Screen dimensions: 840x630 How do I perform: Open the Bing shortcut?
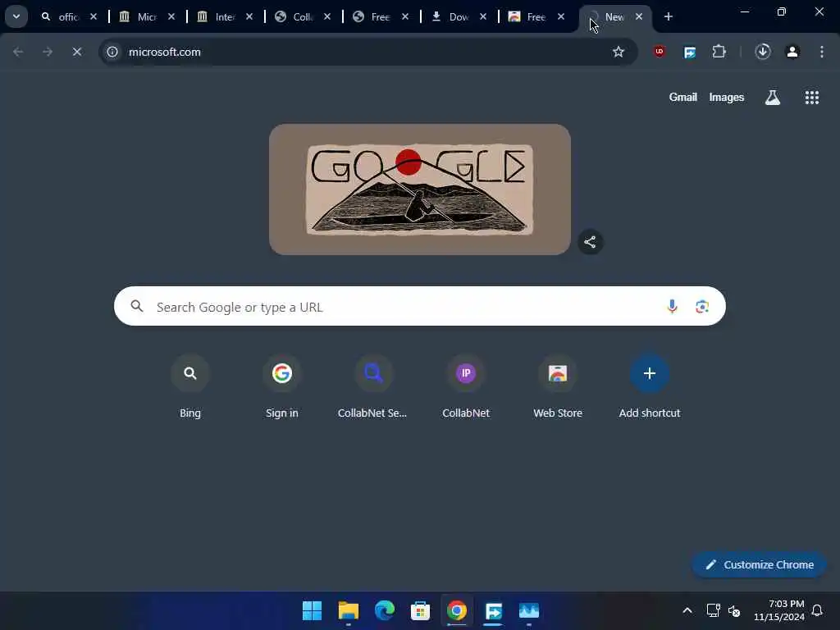(x=189, y=387)
